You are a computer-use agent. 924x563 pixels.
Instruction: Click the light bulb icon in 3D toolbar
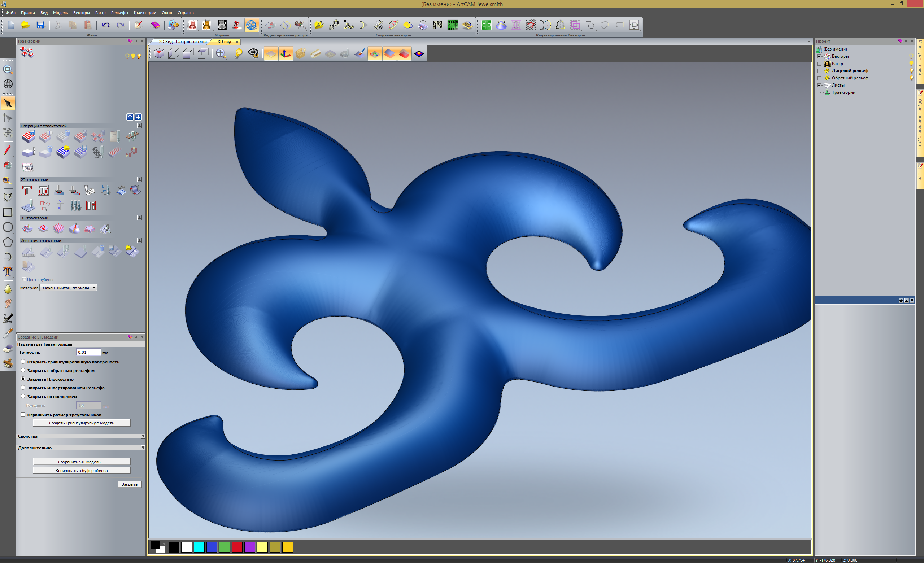tap(238, 54)
